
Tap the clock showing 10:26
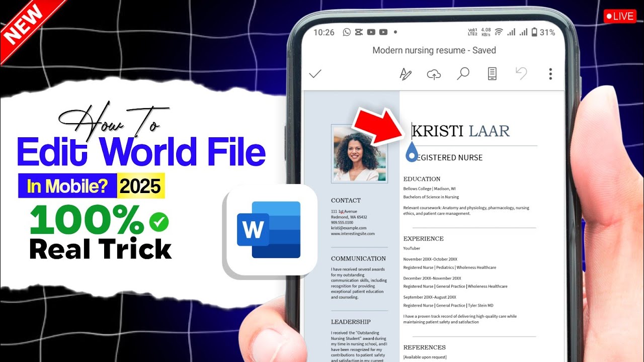point(324,32)
